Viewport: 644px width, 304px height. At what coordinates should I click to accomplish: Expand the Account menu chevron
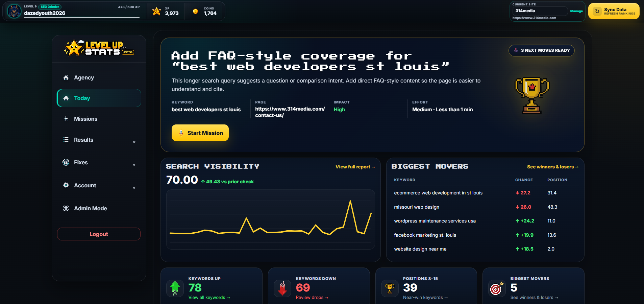(134, 188)
